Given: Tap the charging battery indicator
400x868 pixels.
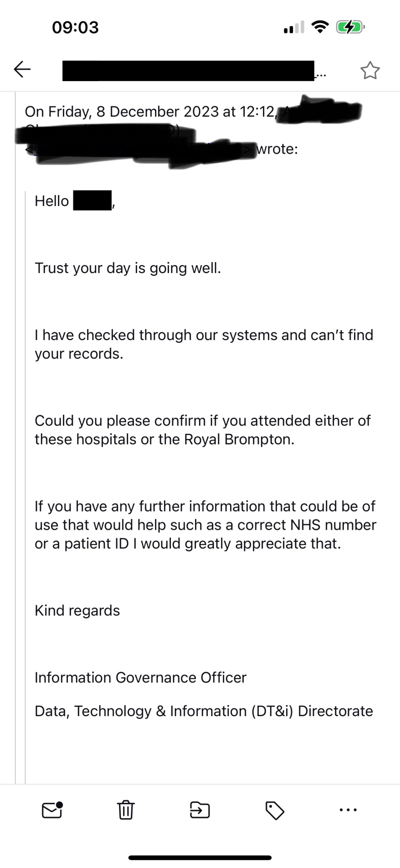Looking at the screenshot, I should tap(349, 27).
